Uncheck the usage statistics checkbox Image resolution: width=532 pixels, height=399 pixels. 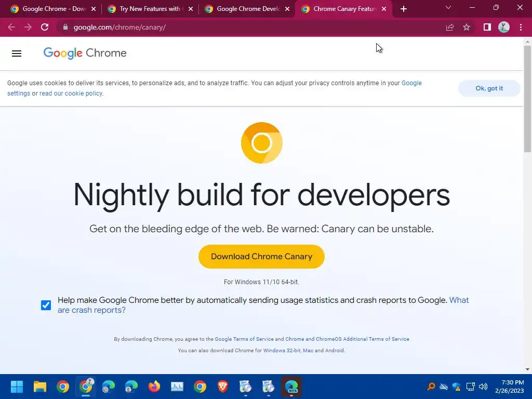(46, 305)
